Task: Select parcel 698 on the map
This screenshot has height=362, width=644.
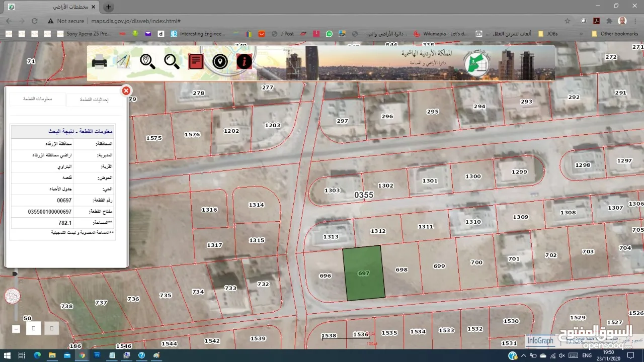Action: [x=401, y=269]
